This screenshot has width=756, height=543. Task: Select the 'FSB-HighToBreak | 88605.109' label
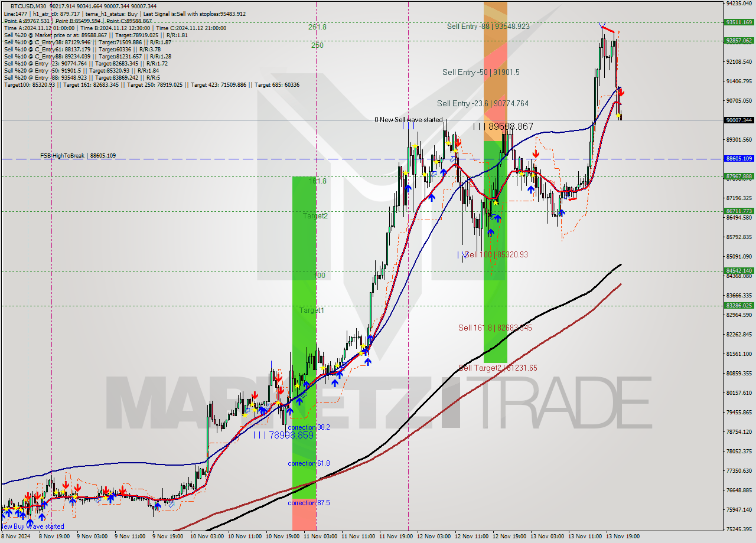(x=78, y=156)
